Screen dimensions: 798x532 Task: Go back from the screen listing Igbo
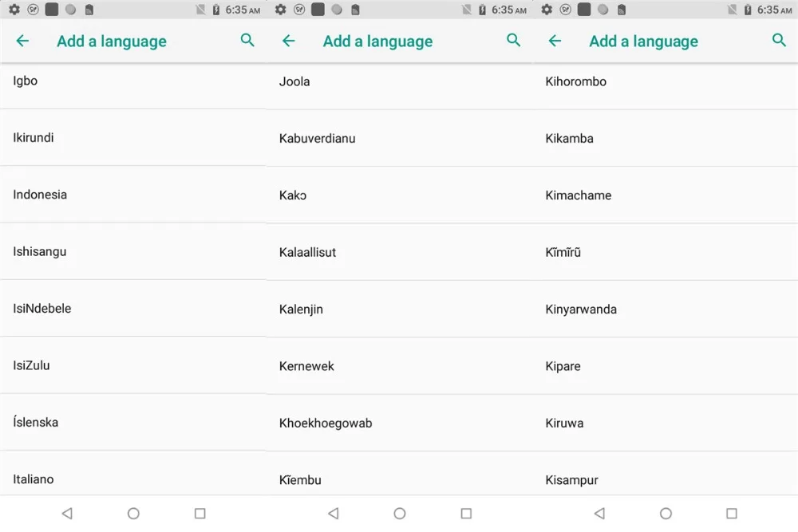point(22,41)
